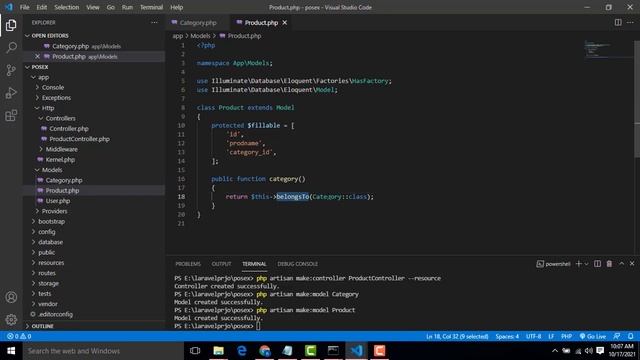The image size is (640, 360).
Task: Switch to the Debug Console tab
Action: coord(297,264)
